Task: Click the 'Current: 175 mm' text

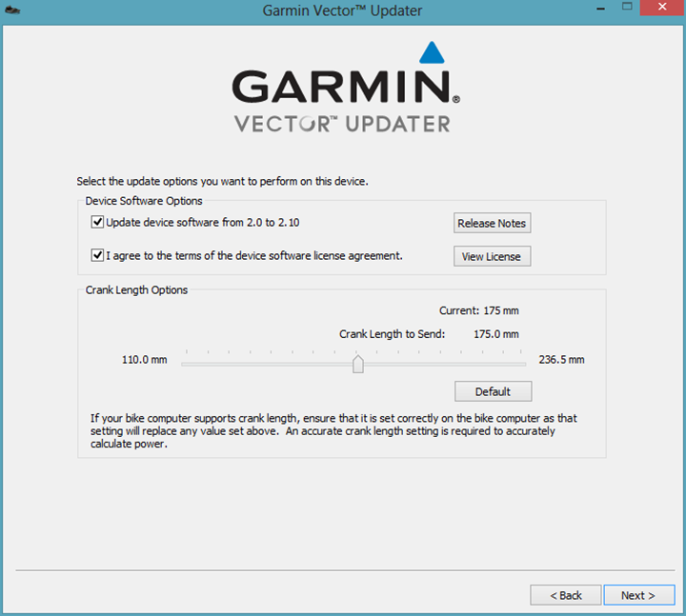Action: pos(478,310)
